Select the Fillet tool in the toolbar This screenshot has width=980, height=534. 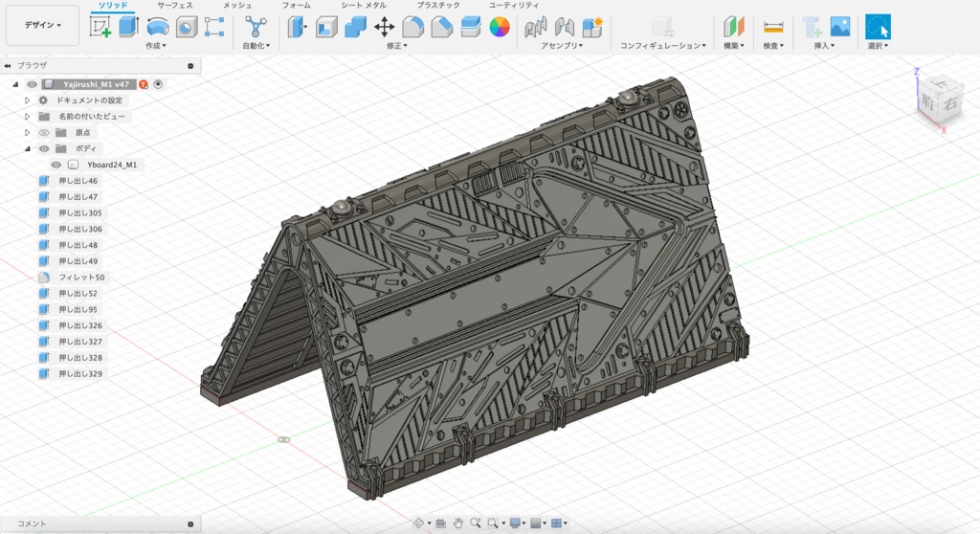click(x=412, y=27)
